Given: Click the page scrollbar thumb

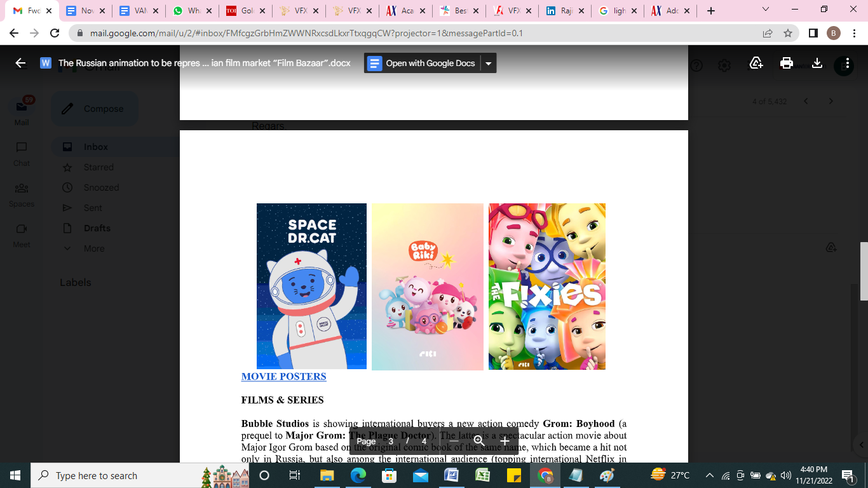Looking at the screenshot, I should click(x=864, y=271).
